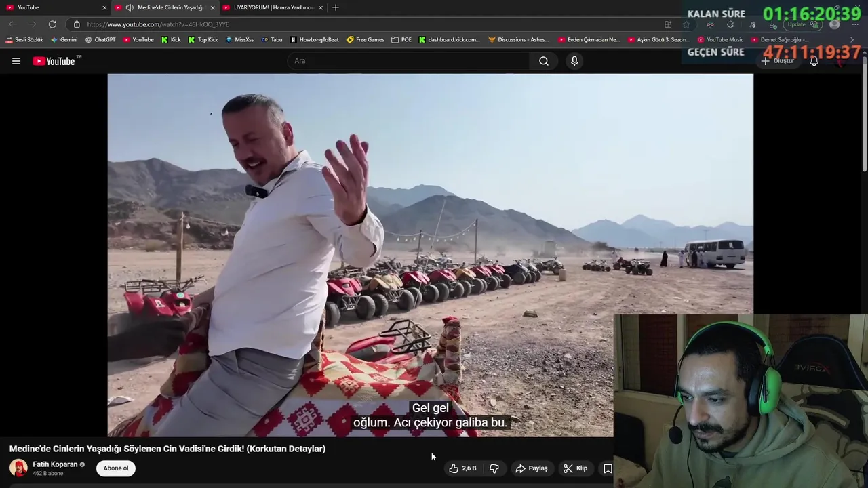Share the video using Paylaş
The image size is (868, 488).
(531, 468)
